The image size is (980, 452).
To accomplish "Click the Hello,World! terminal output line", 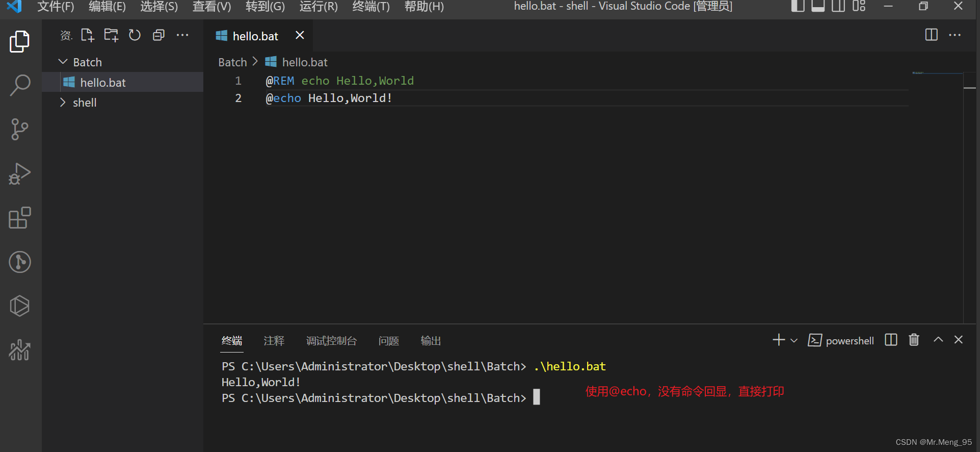I will [x=261, y=382].
